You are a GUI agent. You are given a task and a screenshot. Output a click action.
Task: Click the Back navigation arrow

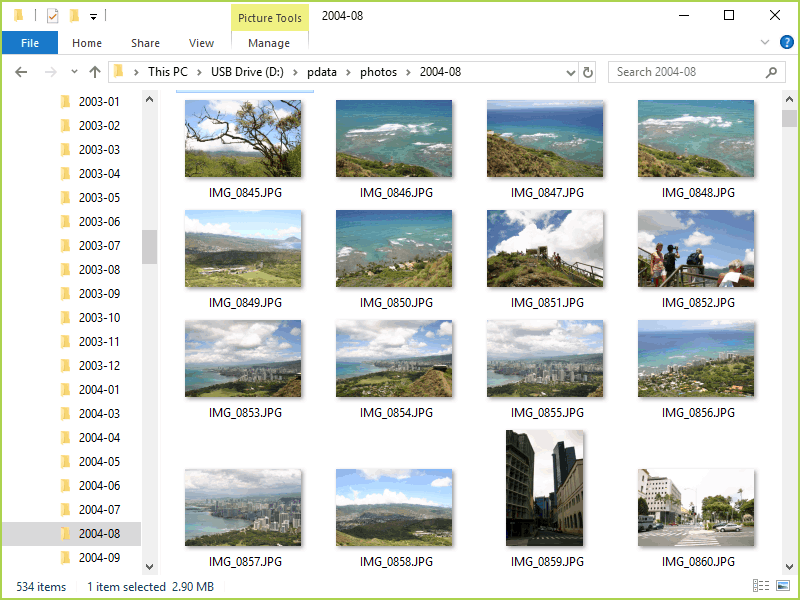[22, 72]
